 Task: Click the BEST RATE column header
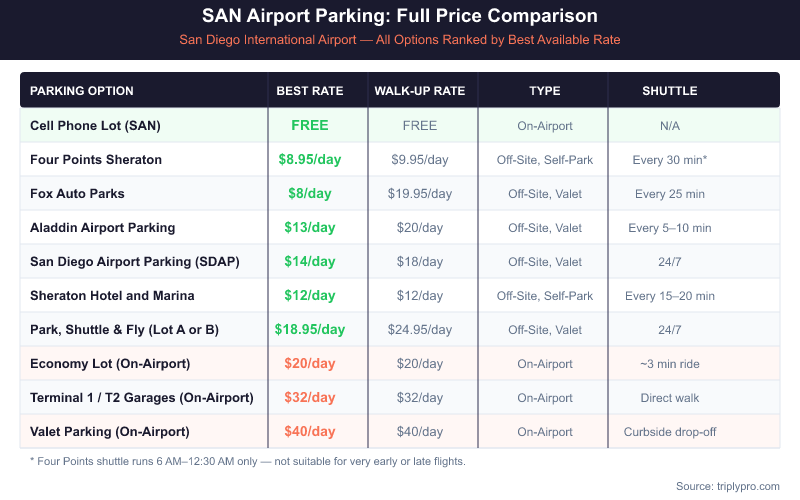coord(310,91)
